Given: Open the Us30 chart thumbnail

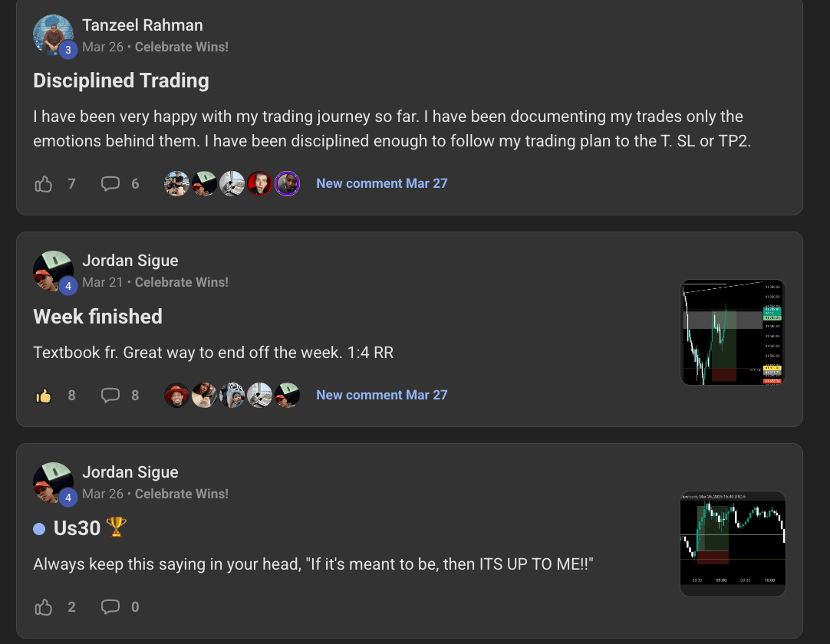Looking at the screenshot, I should point(733,544).
